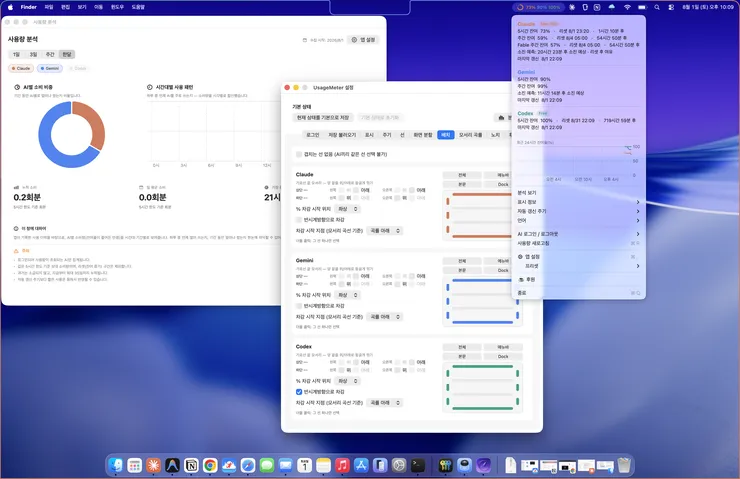This screenshot has width=740, height=479.
Task: Open Finder from the Dock
Action: click(x=116, y=466)
